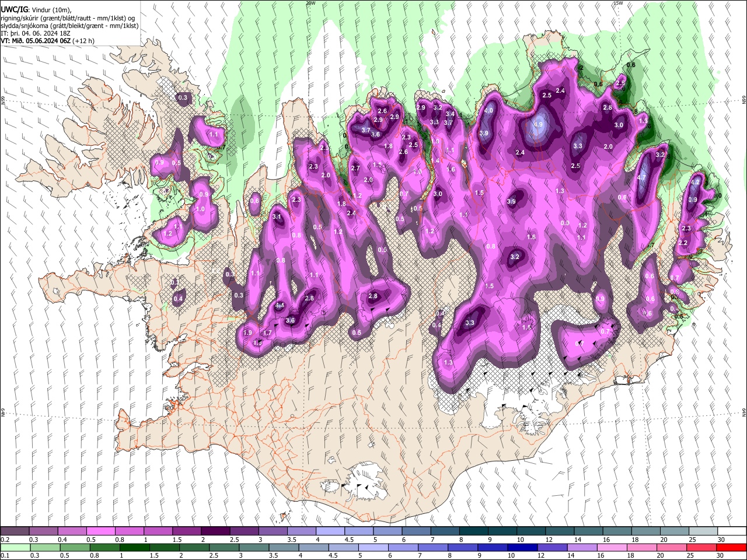747x560 pixels.
Task: Click the '15W' longitude label at the top
Action: (618, 3)
